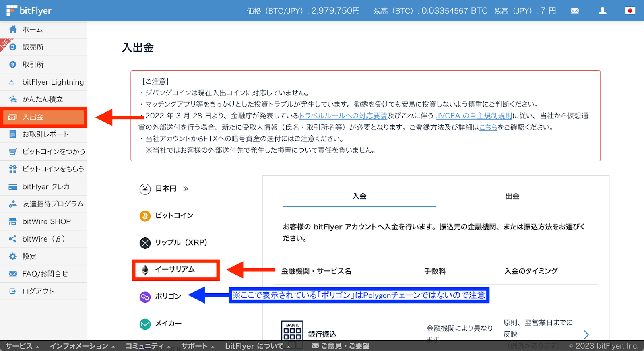Select ログアウト in the sidebar
The image size is (644, 351).
point(43,291)
